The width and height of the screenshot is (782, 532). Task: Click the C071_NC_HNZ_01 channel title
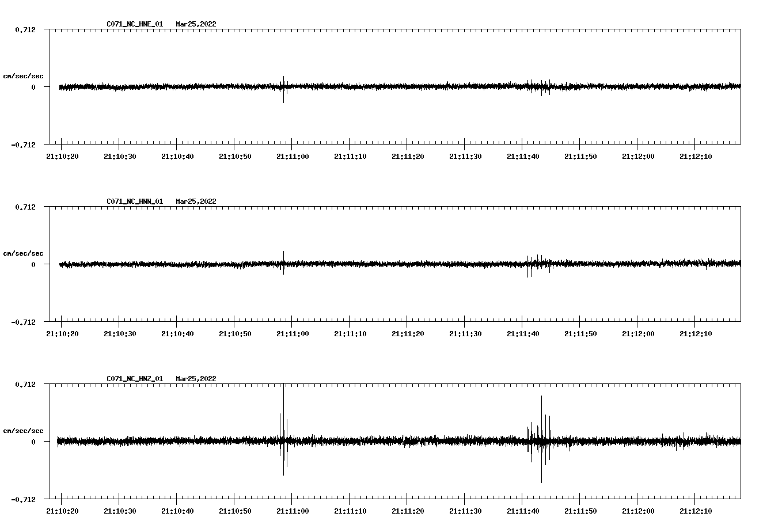(x=135, y=379)
